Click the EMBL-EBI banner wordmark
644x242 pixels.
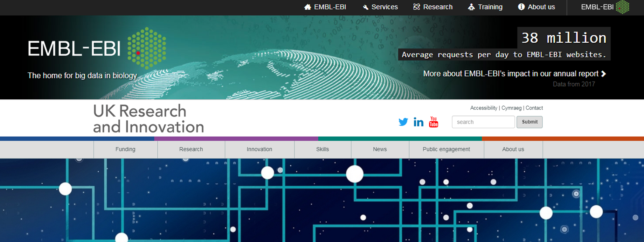(x=74, y=48)
